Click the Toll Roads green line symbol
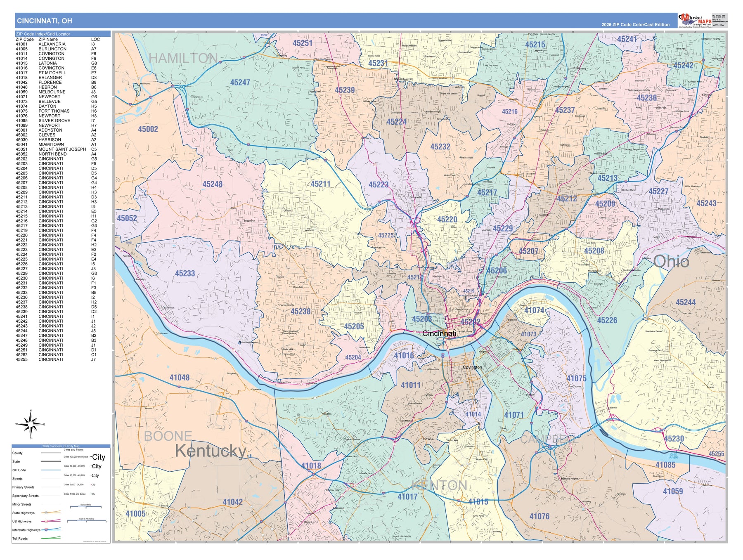Image resolution: width=743 pixels, height=560 pixels. point(51,538)
